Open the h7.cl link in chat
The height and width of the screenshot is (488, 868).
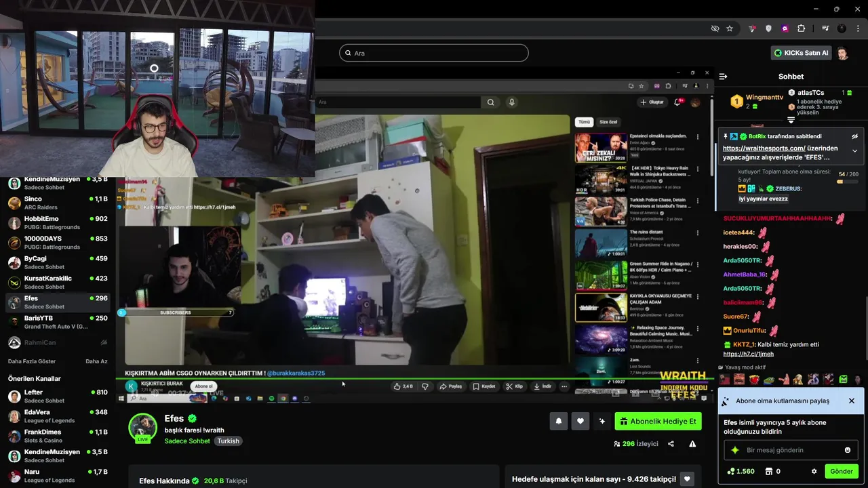tap(748, 354)
